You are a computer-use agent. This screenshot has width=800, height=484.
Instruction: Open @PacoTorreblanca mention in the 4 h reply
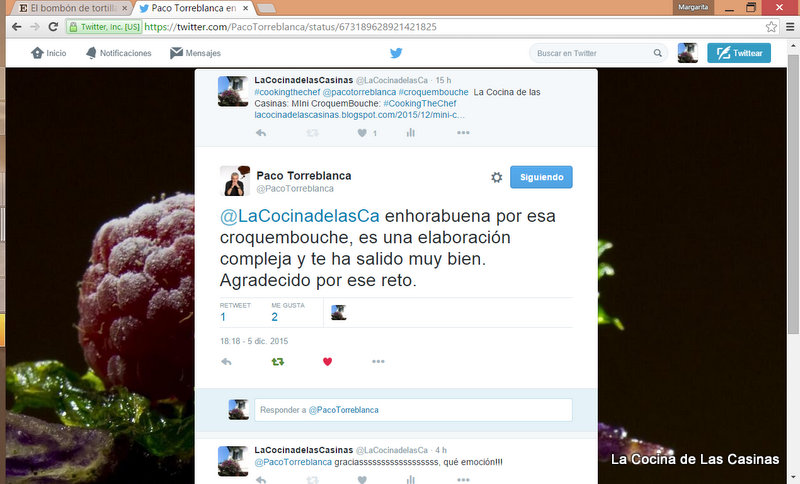[293, 462]
